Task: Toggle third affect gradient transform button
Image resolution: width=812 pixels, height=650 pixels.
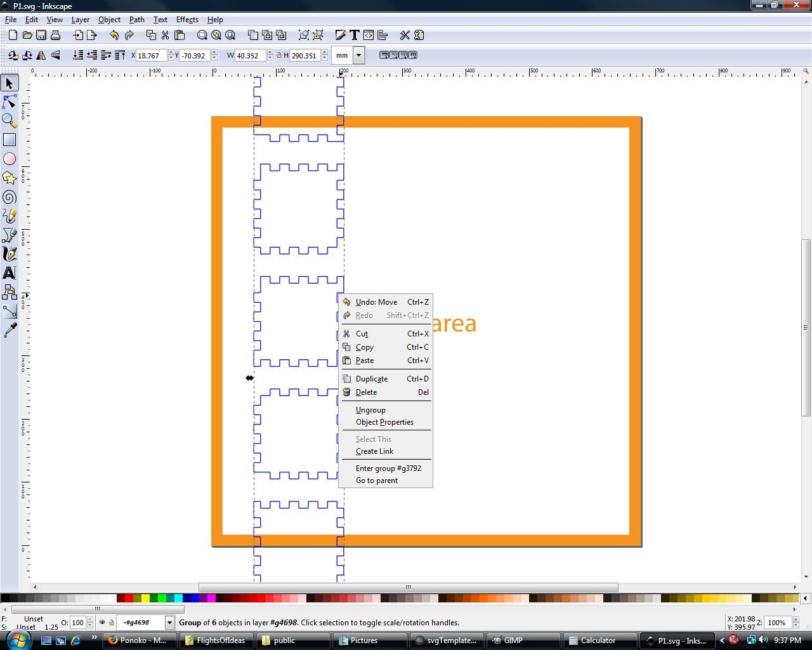Action: (403, 55)
